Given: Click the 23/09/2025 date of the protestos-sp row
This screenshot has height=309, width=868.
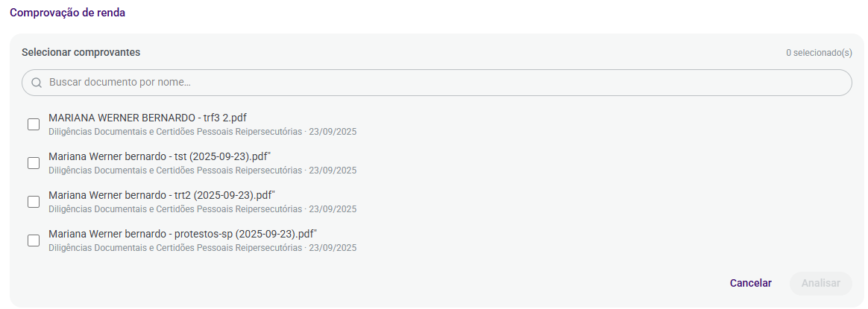Looking at the screenshot, I should (333, 248).
